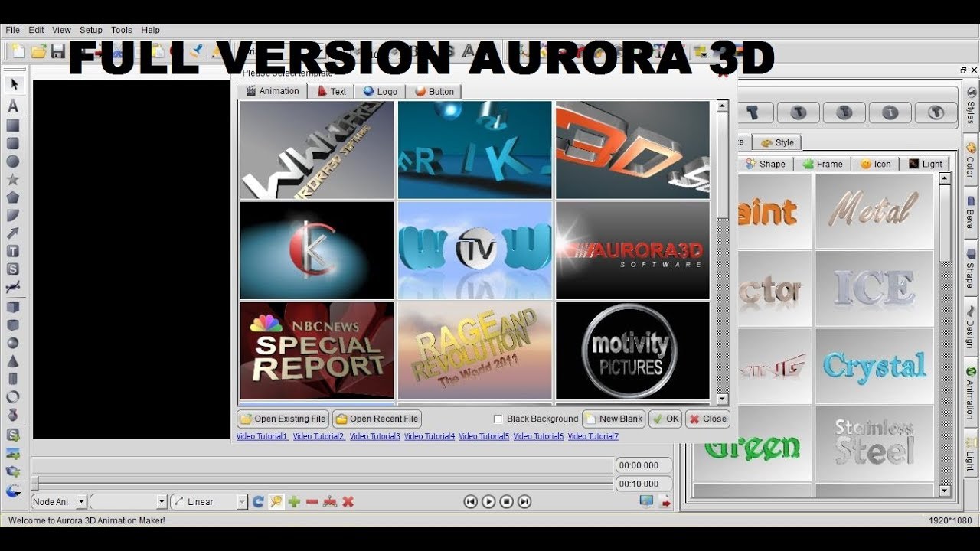The width and height of the screenshot is (980, 551).
Task: Click the New Blank button
Action: pyautogui.click(x=613, y=419)
